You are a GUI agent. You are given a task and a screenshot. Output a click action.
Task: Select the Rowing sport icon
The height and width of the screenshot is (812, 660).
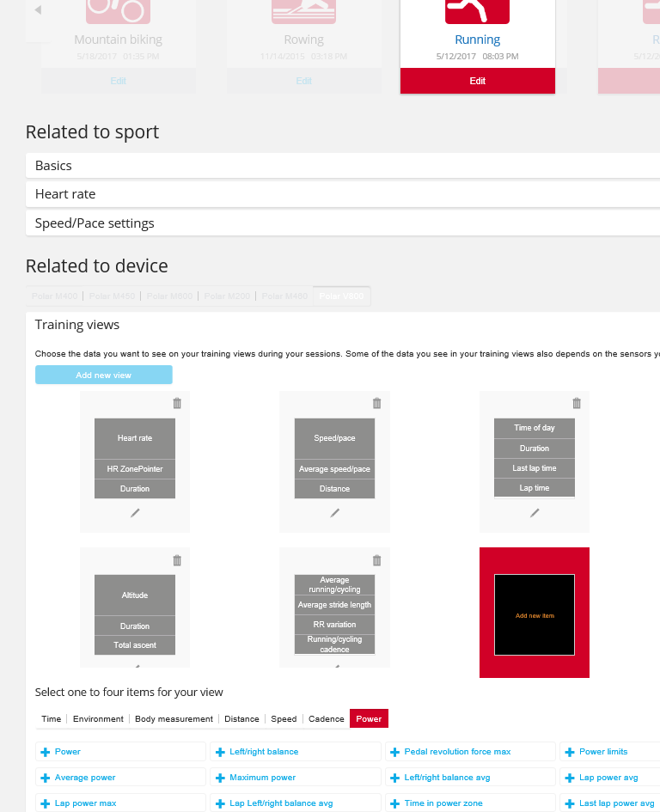point(303,11)
